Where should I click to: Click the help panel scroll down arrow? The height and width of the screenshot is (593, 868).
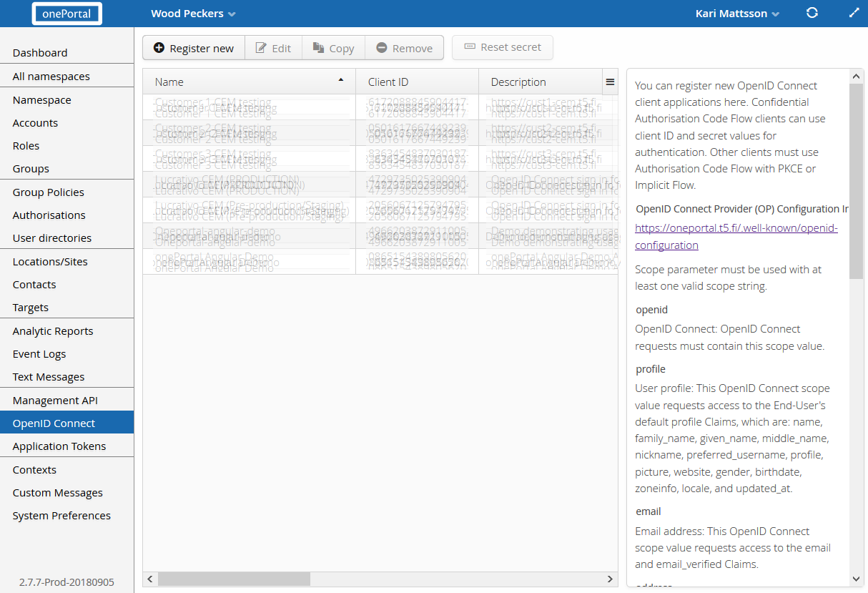tap(857, 579)
